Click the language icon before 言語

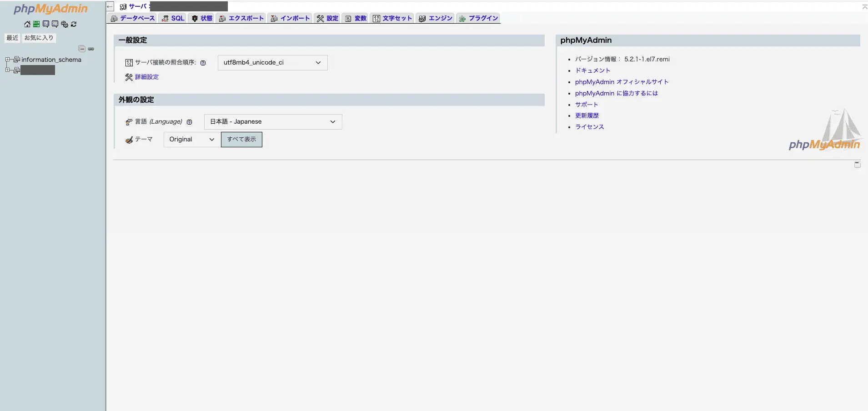tap(129, 122)
